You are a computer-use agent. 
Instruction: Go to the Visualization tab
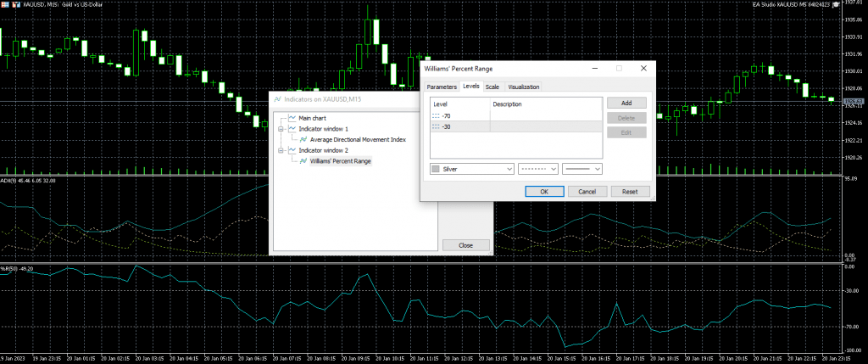(x=523, y=87)
